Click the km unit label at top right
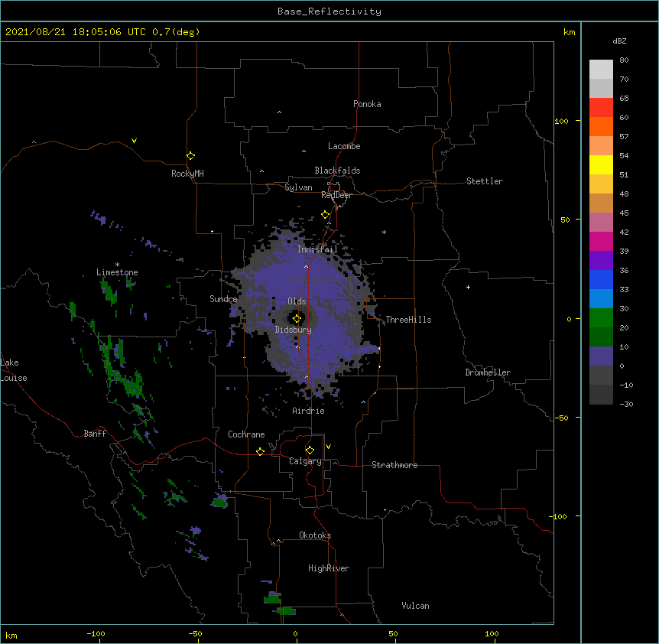The width and height of the screenshot is (659, 644). (570, 32)
